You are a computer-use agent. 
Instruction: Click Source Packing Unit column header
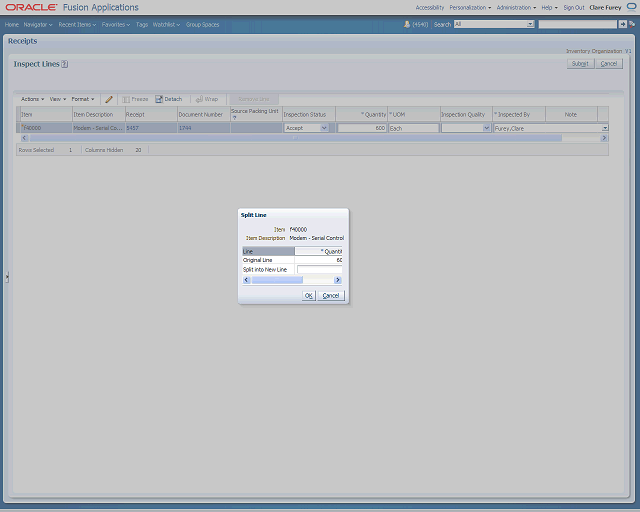click(x=256, y=114)
